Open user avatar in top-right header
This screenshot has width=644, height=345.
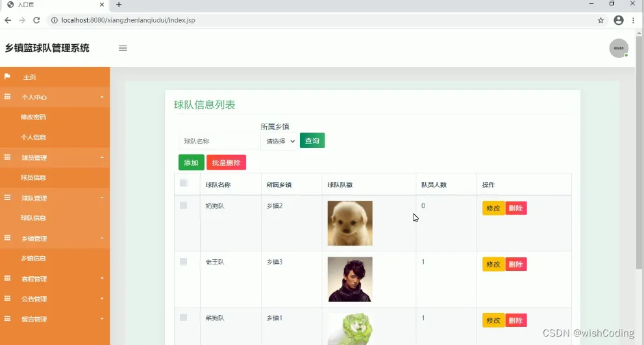click(619, 48)
